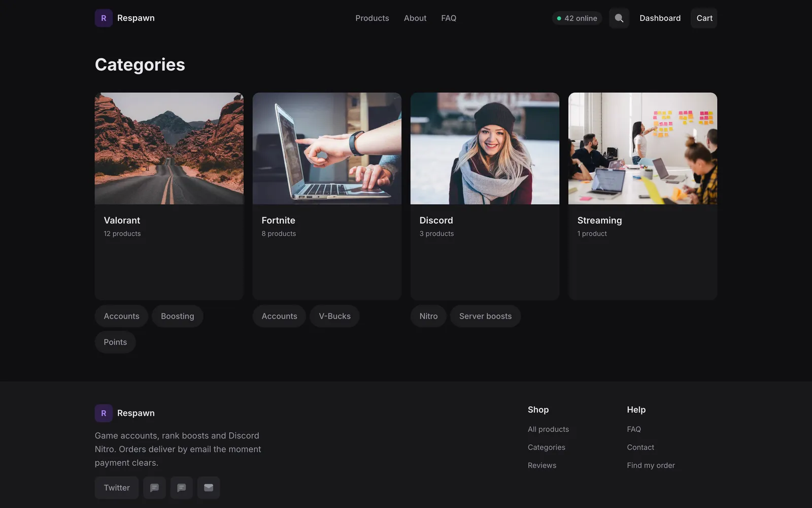The height and width of the screenshot is (508, 812).
Task: Click the Respawn brand name in the header
Action: [x=136, y=18]
